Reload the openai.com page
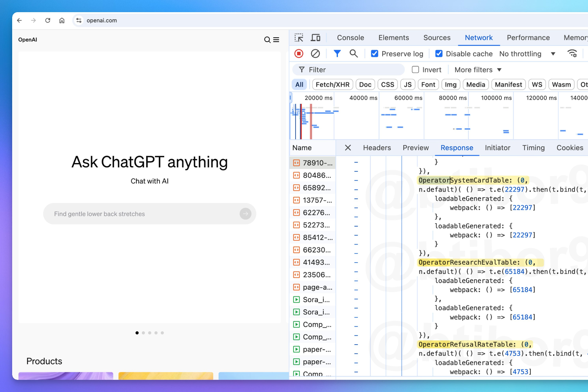 [48, 20]
